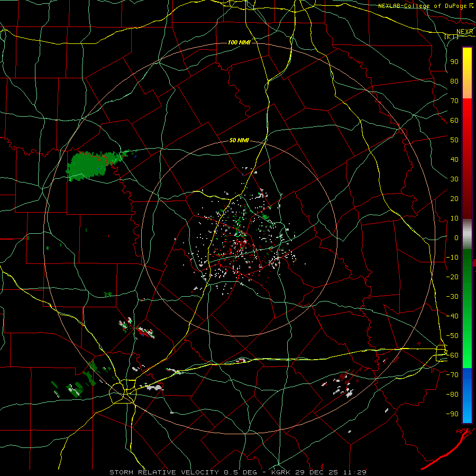Click the "-90" scale value
This screenshot has height=476, width=476.
point(452,414)
